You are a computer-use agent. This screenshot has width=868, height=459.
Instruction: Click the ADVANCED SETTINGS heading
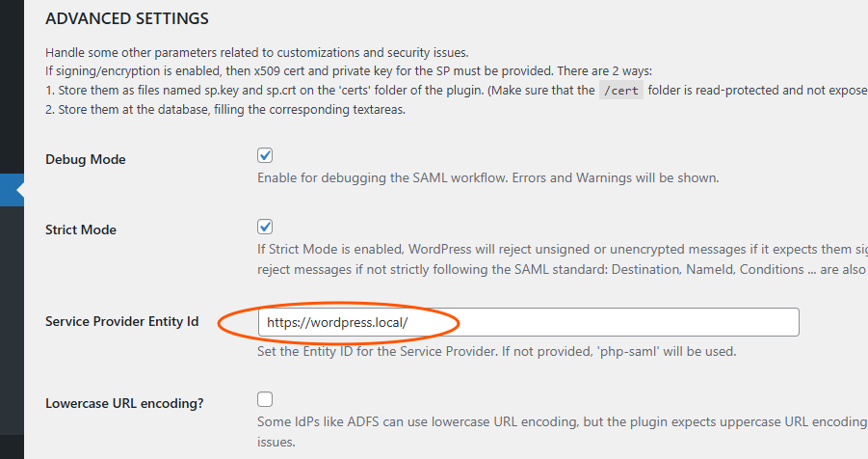[x=127, y=18]
